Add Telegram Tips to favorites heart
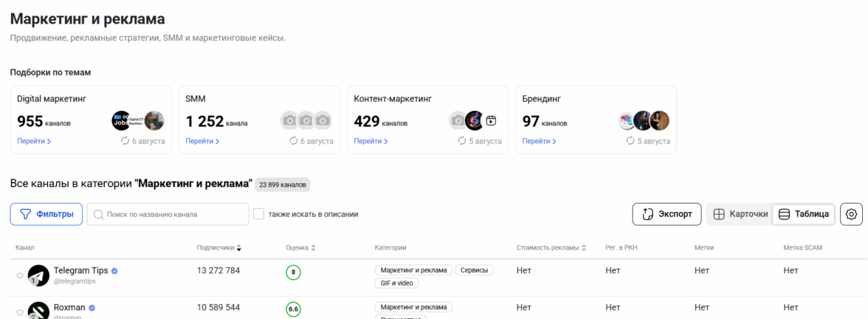The image size is (868, 319). [19, 276]
